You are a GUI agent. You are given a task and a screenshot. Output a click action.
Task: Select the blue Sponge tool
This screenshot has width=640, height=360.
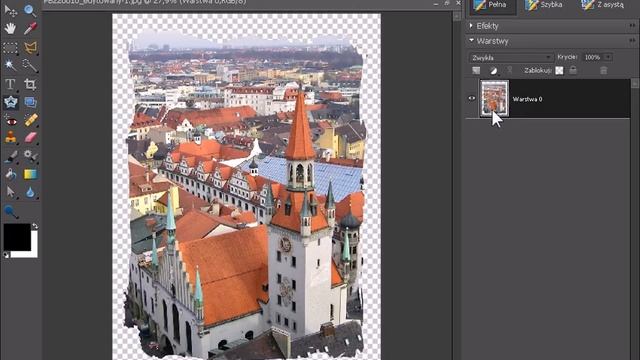coord(11,211)
